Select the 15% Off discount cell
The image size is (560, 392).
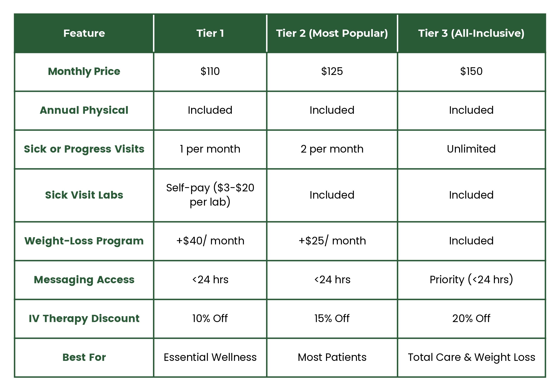(x=332, y=319)
